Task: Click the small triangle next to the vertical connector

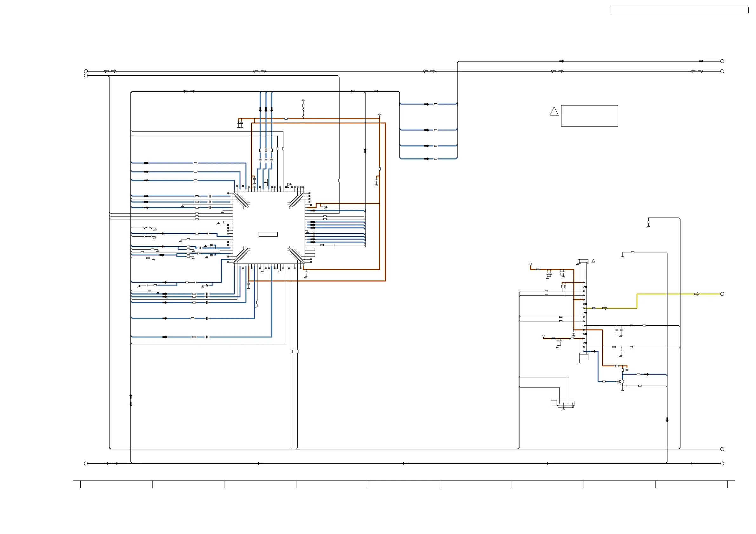Action: click(593, 261)
